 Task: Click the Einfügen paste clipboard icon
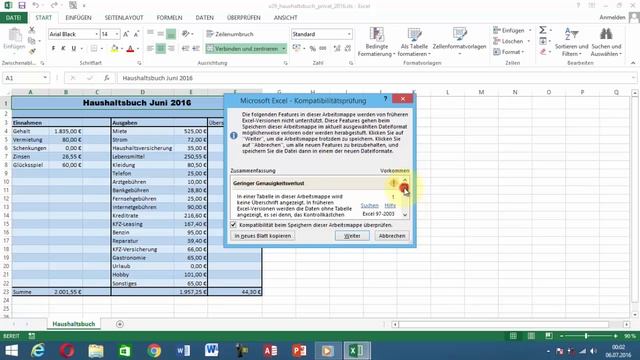pos(15,36)
